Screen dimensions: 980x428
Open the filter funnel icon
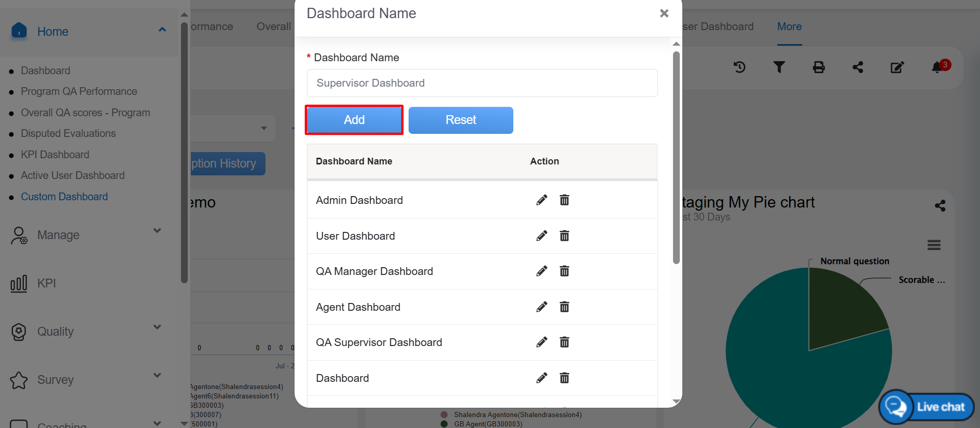pos(779,67)
